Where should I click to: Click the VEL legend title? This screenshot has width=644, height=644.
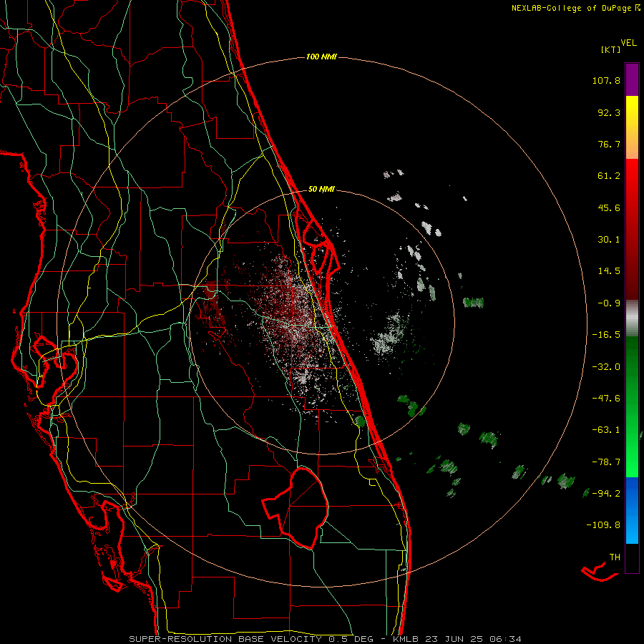pos(629,42)
